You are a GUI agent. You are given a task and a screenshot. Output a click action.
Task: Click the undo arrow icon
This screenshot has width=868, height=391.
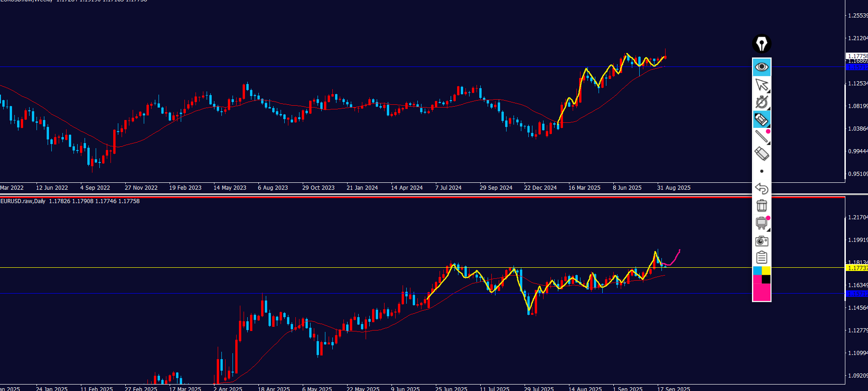(761, 188)
